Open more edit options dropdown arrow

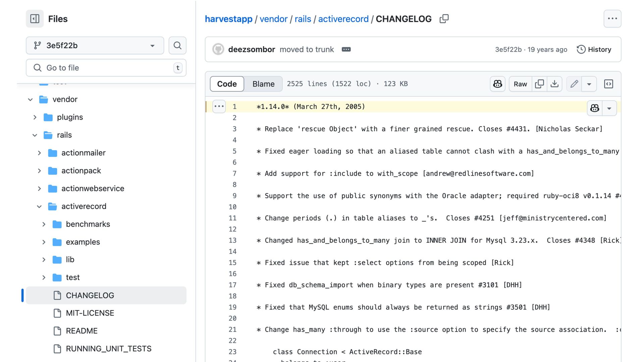589,84
